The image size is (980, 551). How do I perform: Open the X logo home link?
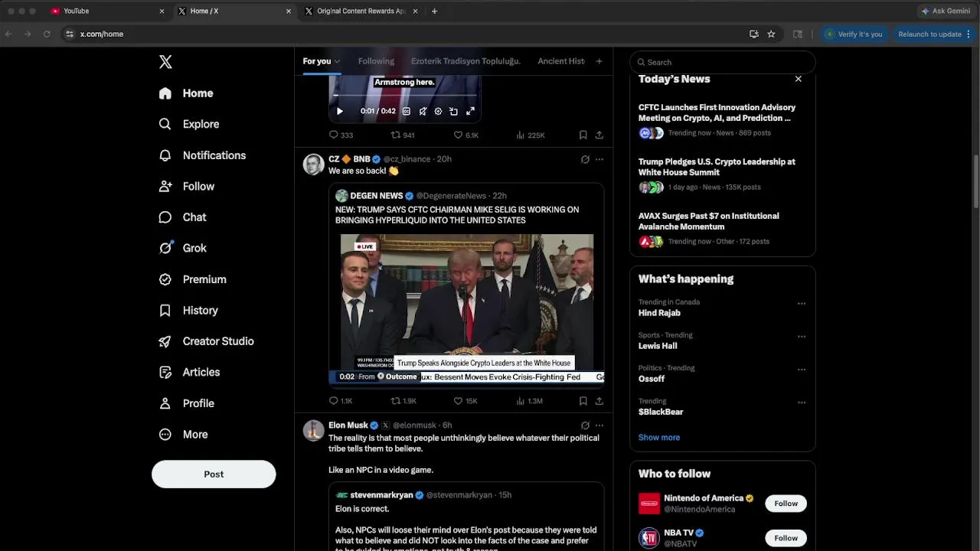pyautogui.click(x=165, y=62)
